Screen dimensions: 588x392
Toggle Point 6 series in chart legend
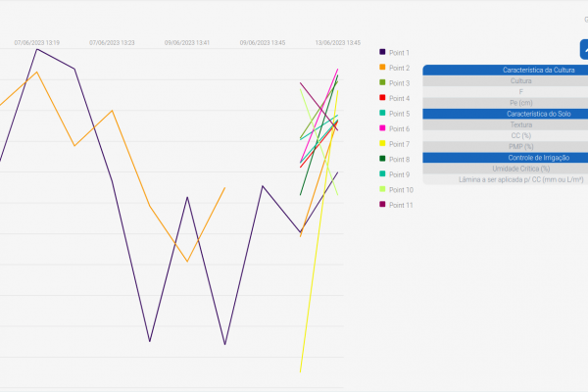pyautogui.click(x=395, y=128)
